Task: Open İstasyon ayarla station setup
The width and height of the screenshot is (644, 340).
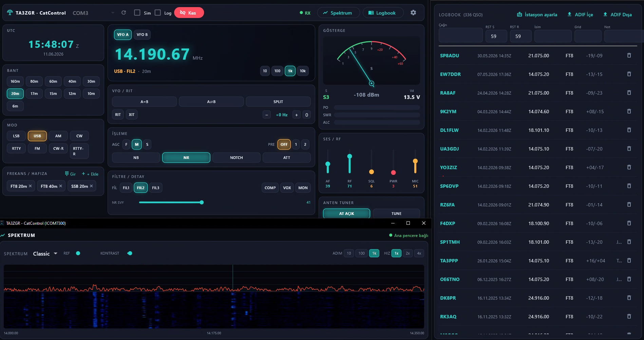Action: coord(537,15)
